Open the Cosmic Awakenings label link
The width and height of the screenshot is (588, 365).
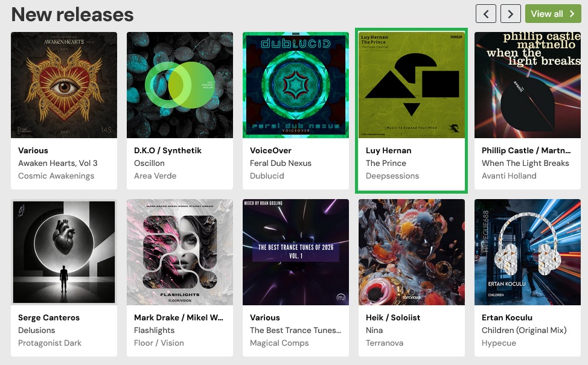click(x=56, y=176)
